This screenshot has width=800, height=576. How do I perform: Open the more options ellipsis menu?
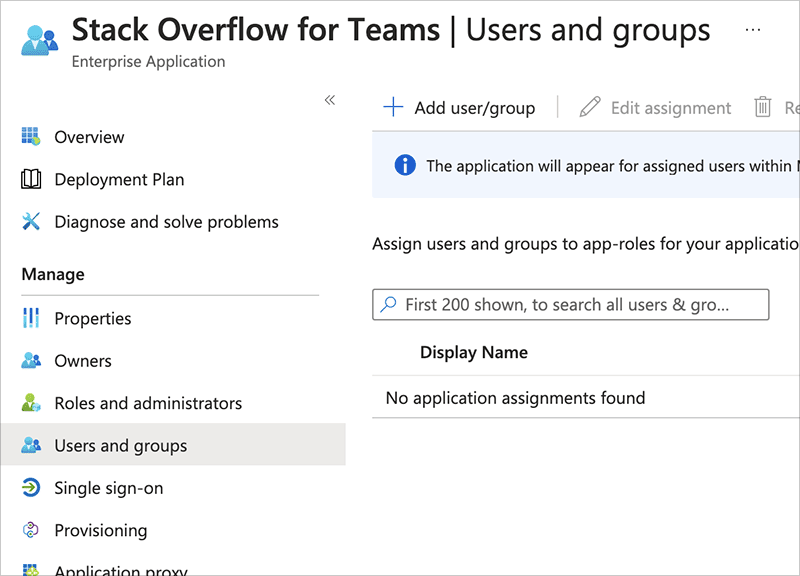pyautogui.click(x=753, y=30)
